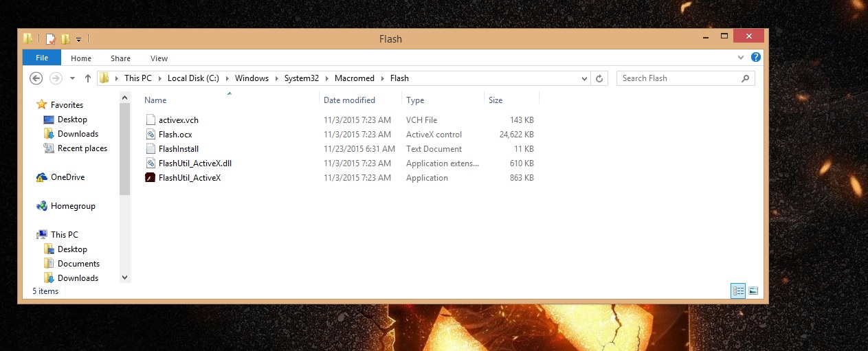
Task: Select the FlashUtil_ActiveX application file icon
Action: (151, 178)
